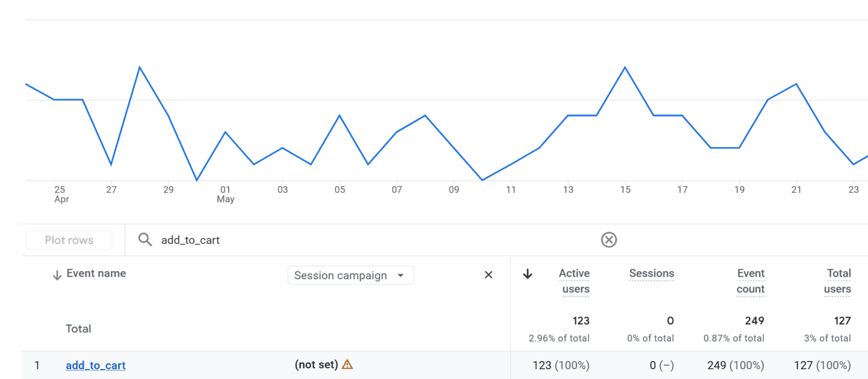The image size is (868, 379).
Task: Click the Session campaign dropdown caret
Action: 401,275
